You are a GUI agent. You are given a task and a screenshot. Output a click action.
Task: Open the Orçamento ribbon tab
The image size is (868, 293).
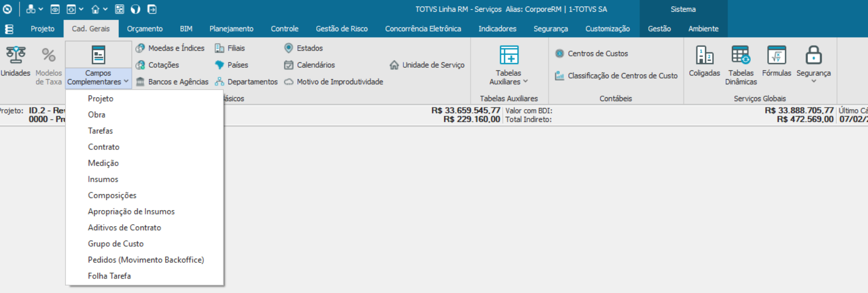point(145,29)
